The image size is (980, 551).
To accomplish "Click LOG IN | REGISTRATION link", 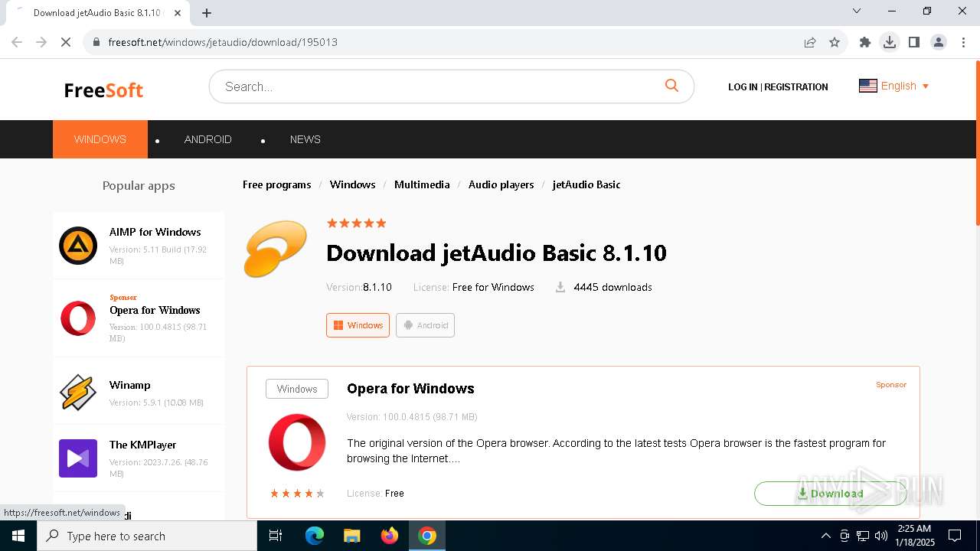I will click(x=778, y=87).
